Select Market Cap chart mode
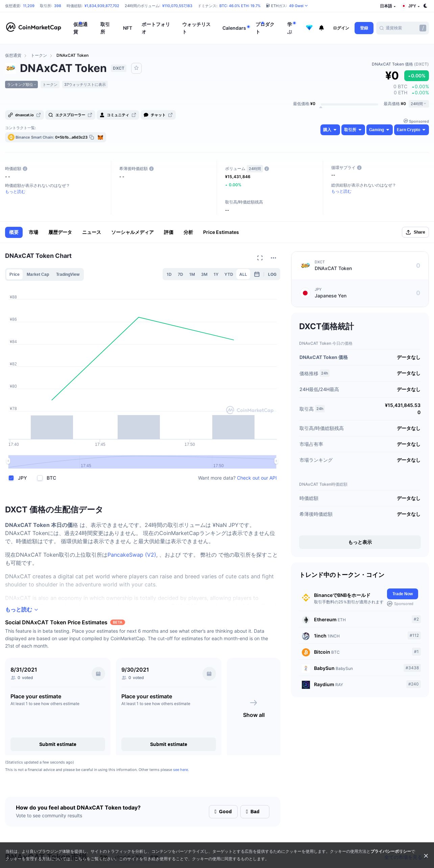 [38, 274]
